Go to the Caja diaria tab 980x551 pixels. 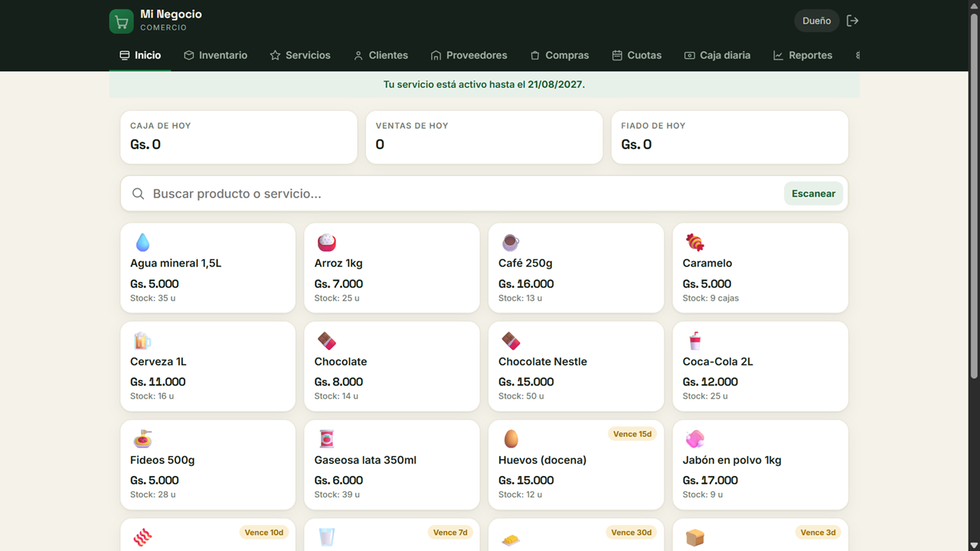(x=717, y=55)
